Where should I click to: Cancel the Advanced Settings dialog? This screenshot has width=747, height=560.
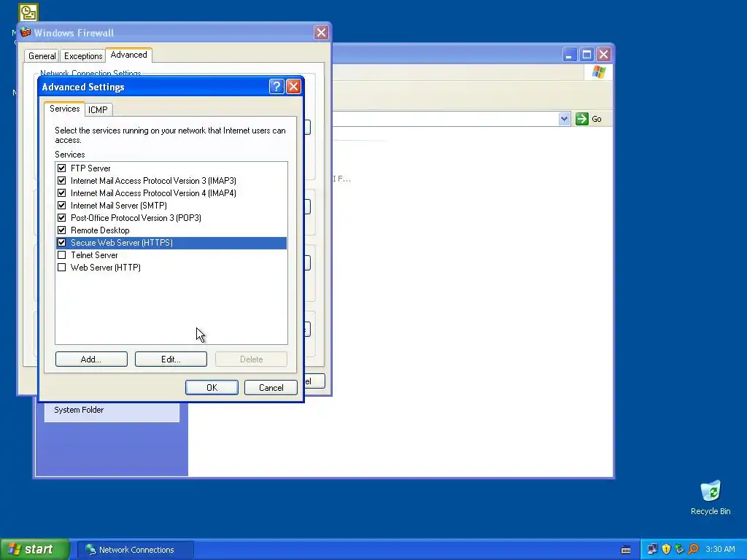click(x=271, y=388)
